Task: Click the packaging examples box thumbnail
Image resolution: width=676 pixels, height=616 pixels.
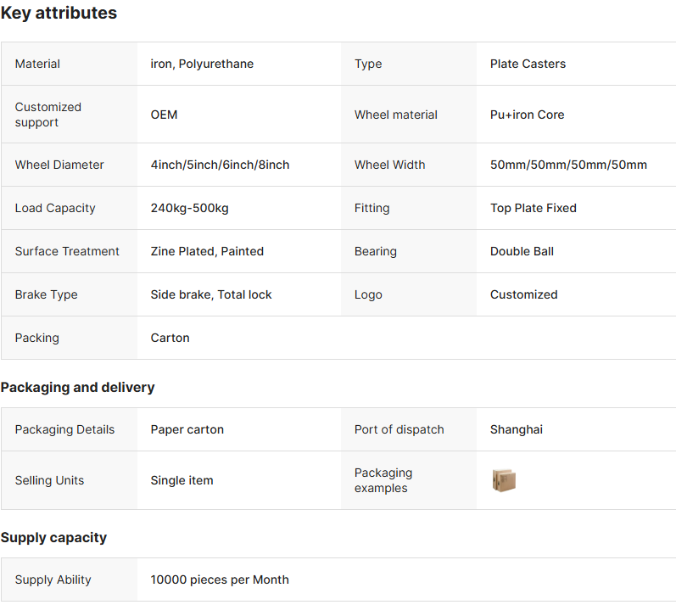Action: [x=504, y=481]
